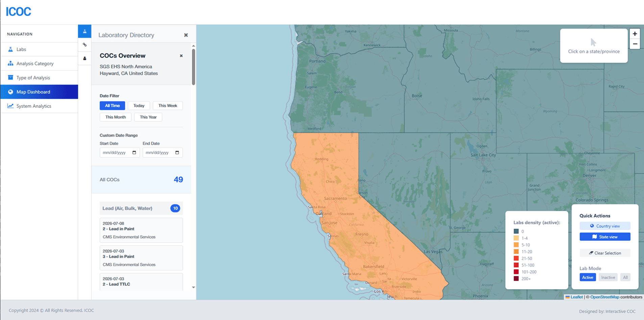Open the 2026-07-03 Lead TTLC COC

coord(141,282)
